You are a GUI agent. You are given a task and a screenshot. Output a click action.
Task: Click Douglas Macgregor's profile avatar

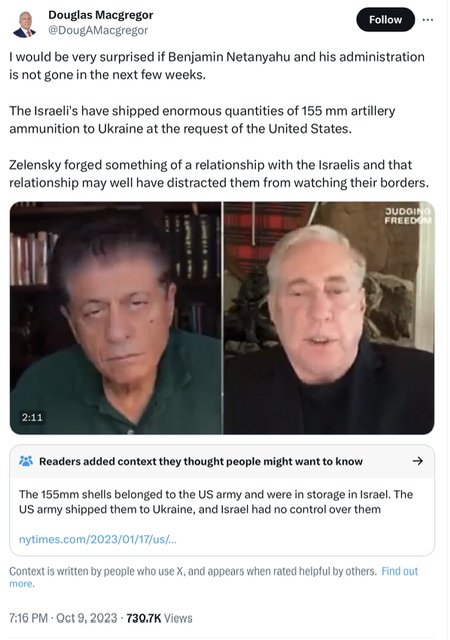[x=24, y=23]
